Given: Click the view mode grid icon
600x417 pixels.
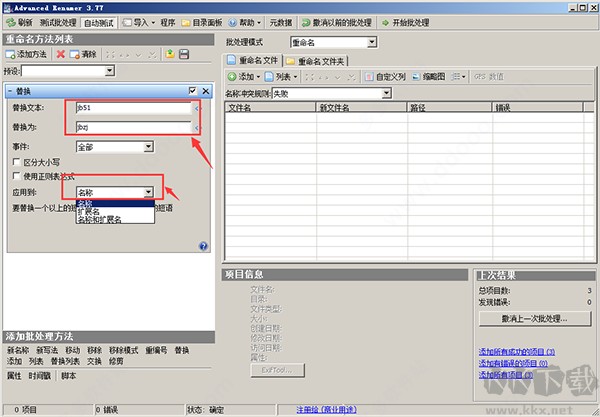Looking at the screenshot, I should [x=455, y=77].
